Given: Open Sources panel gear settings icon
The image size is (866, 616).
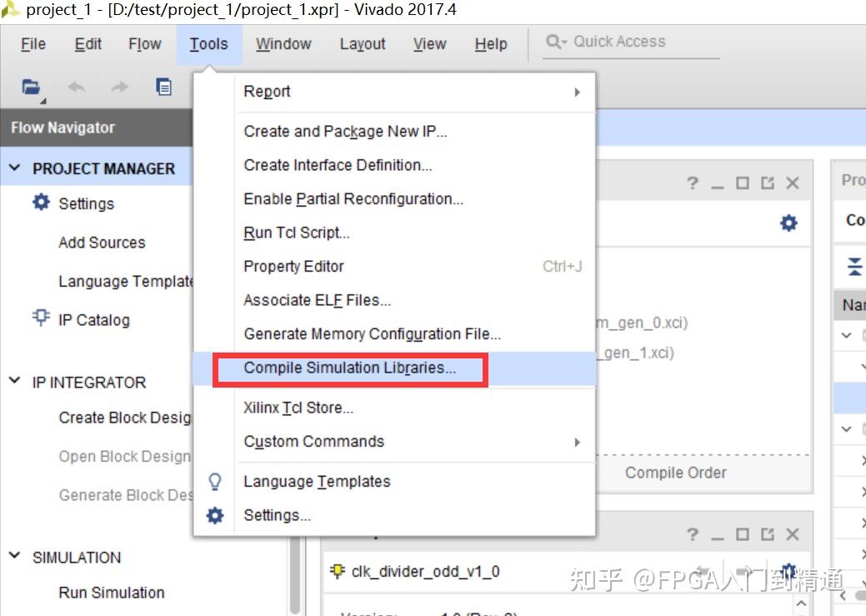Looking at the screenshot, I should pos(788,223).
